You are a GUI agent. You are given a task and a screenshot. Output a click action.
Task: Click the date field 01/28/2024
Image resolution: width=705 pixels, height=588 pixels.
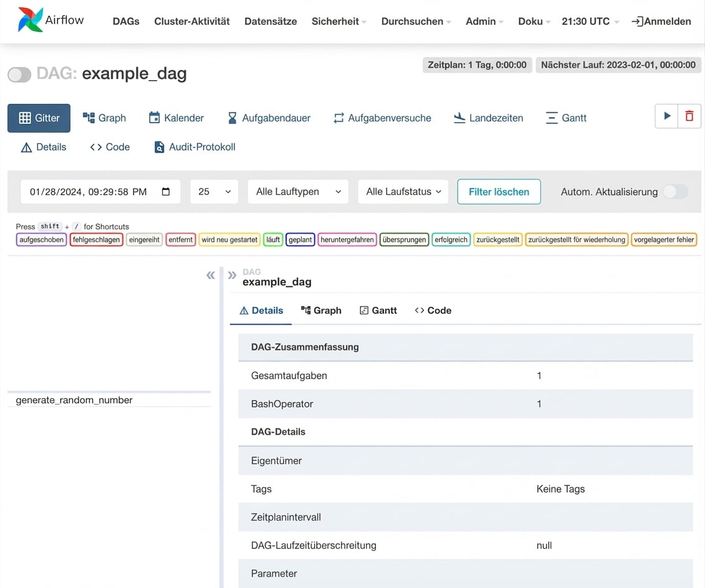[x=101, y=192]
